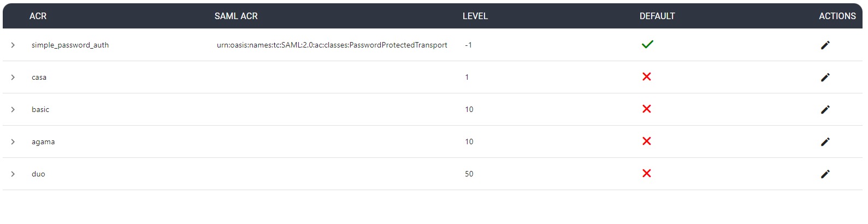Select the PasswordProtectedTransport SAML ACR text
The image size is (868, 224).
332,45
